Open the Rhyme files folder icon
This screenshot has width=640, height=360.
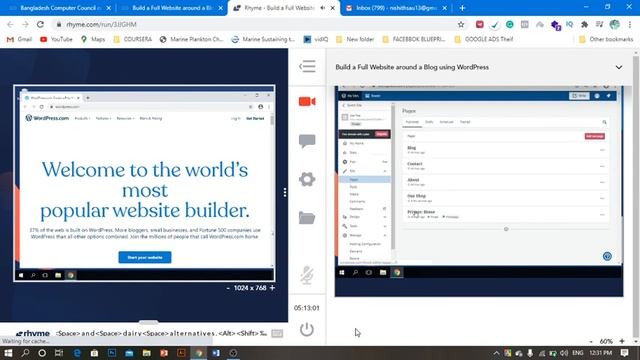pos(307,218)
